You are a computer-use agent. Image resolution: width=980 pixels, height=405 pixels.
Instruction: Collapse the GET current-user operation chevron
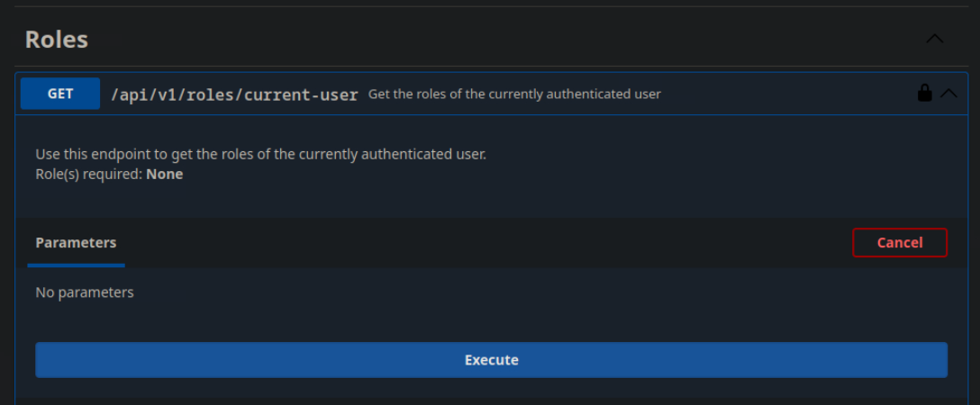pyautogui.click(x=948, y=93)
